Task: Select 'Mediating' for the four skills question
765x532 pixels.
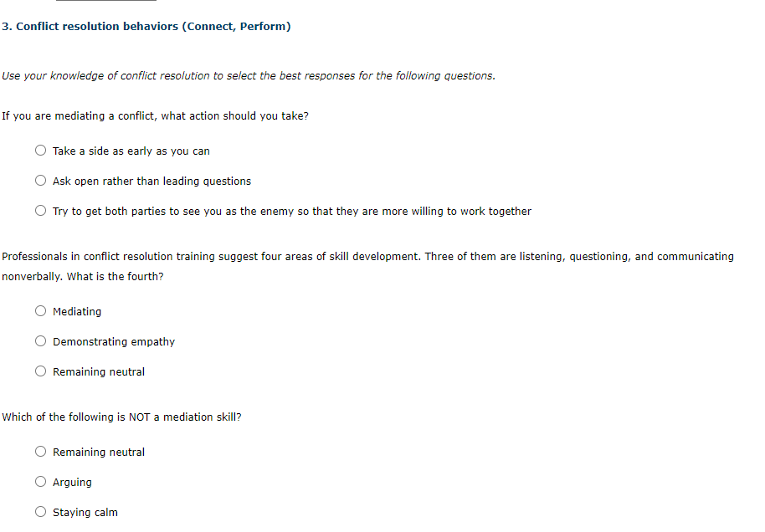Action: click(40, 310)
